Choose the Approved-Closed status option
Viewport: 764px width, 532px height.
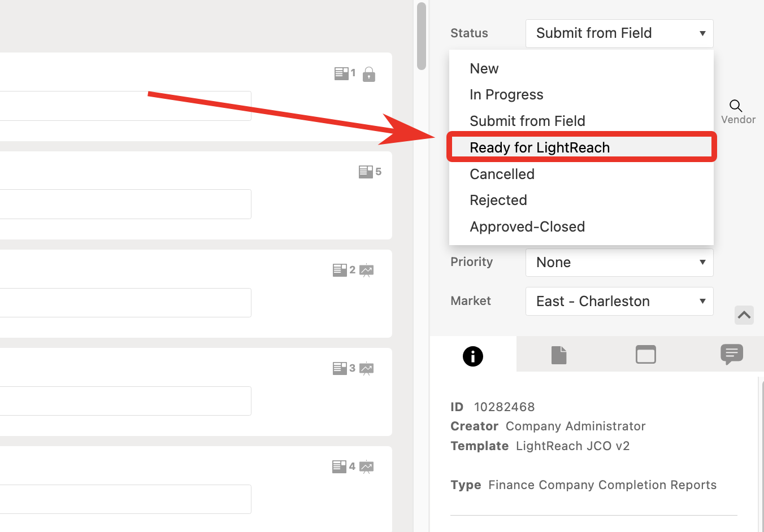pos(527,226)
